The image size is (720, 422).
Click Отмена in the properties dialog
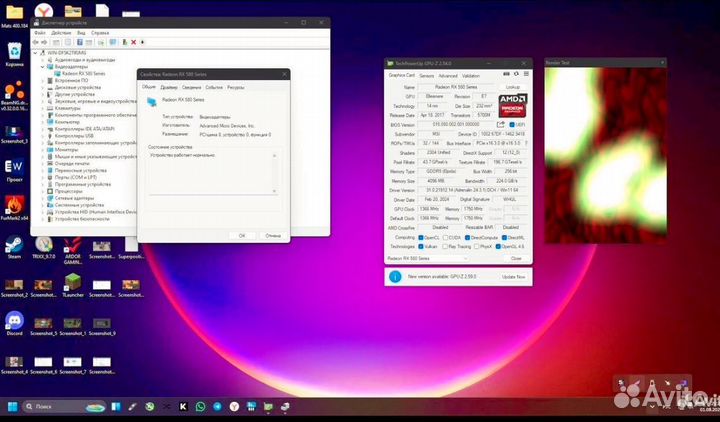point(273,236)
